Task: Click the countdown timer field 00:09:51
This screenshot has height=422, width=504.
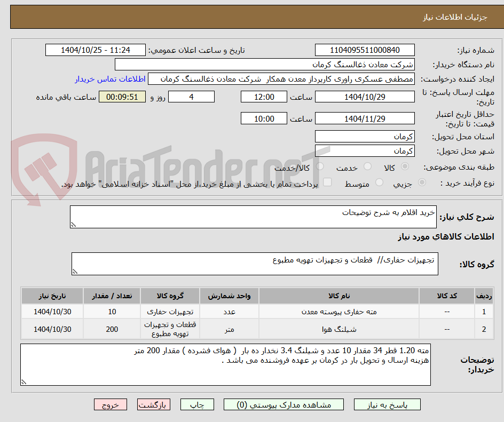Action: [x=122, y=97]
